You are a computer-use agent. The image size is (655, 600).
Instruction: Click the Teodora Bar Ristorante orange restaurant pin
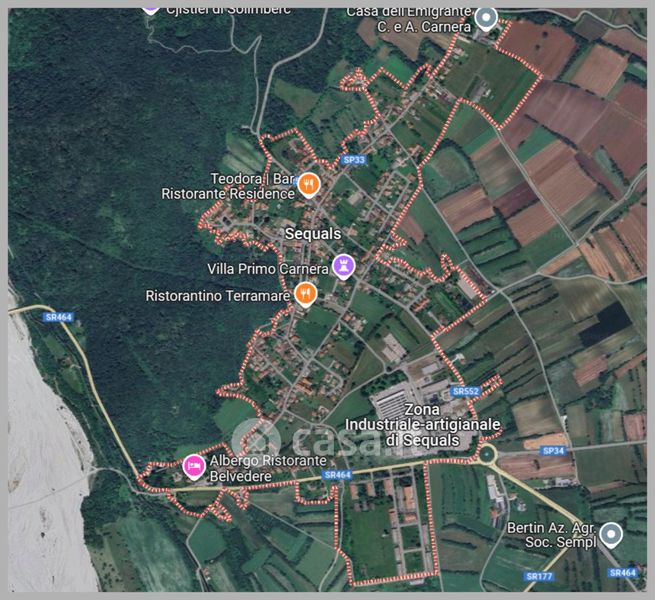309,185
